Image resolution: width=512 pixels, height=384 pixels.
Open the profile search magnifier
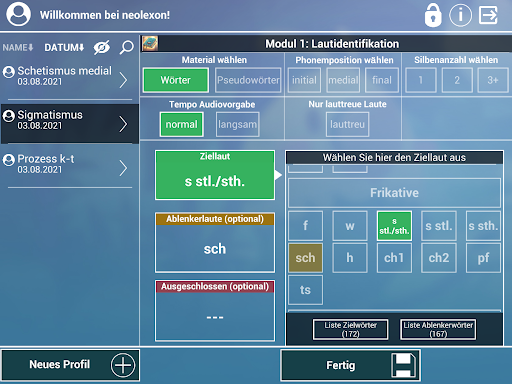tap(126, 47)
